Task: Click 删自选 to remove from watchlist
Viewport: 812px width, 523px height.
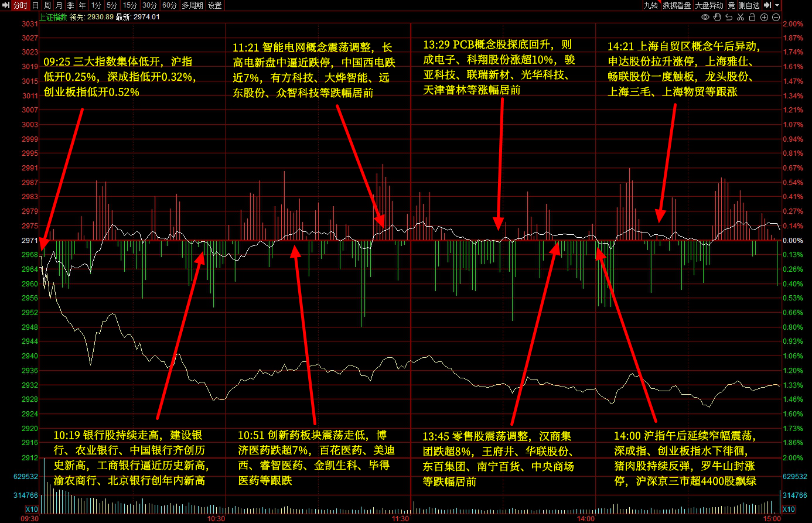Action: coord(749,5)
